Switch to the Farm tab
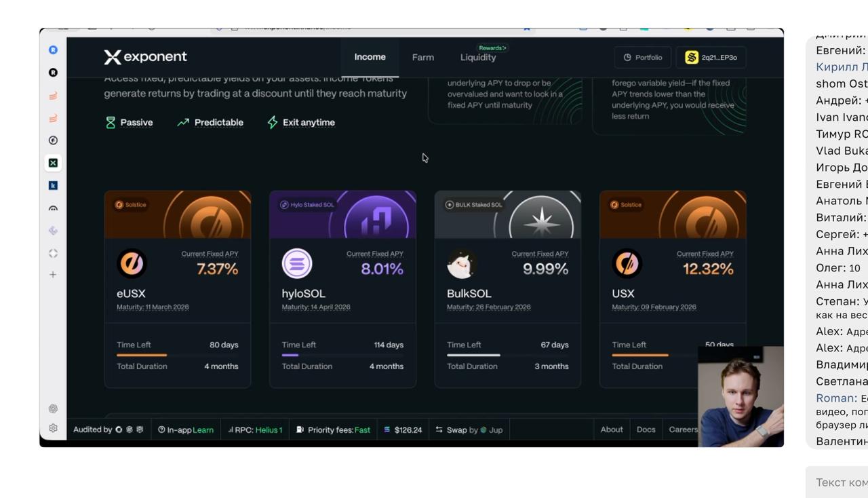This screenshot has height=498, width=868. coord(422,58)
